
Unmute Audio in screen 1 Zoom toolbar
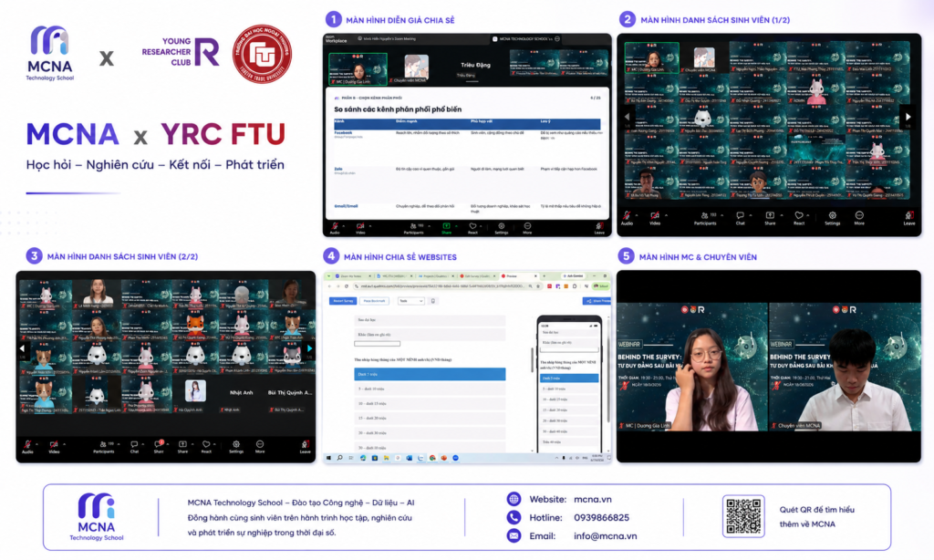click(335, 228)
